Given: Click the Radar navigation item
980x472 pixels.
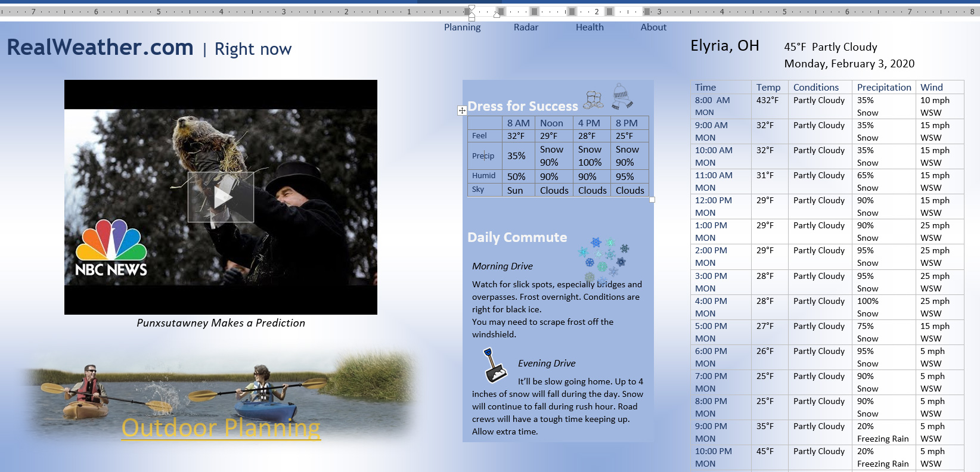Looking at the screenshot, I should [526, 27].
